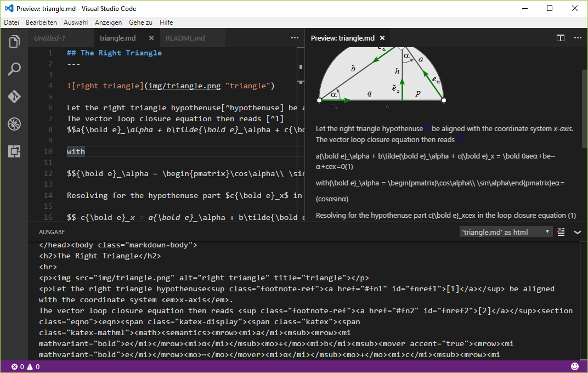Click line number 1 in the editor
The height and width of the screenshot is (373, 588).
50,53
